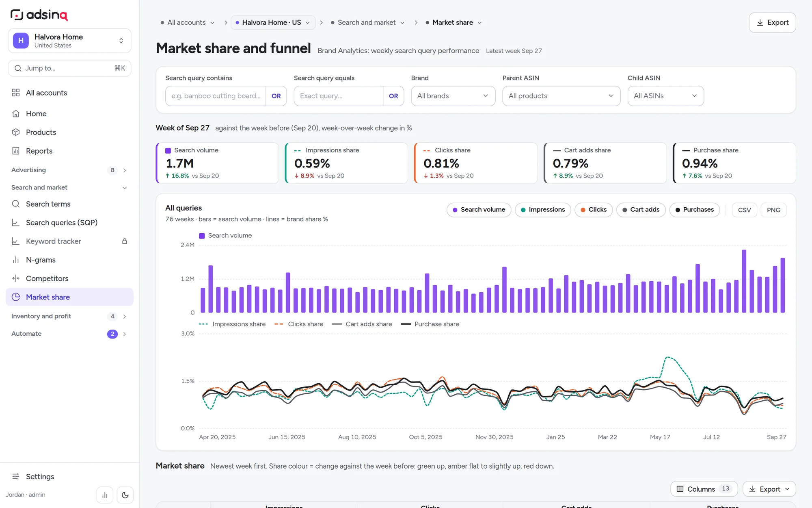Download chart as PNG
Image resolution: width=812 pixels, height=508 pixels.
(773, 210)
